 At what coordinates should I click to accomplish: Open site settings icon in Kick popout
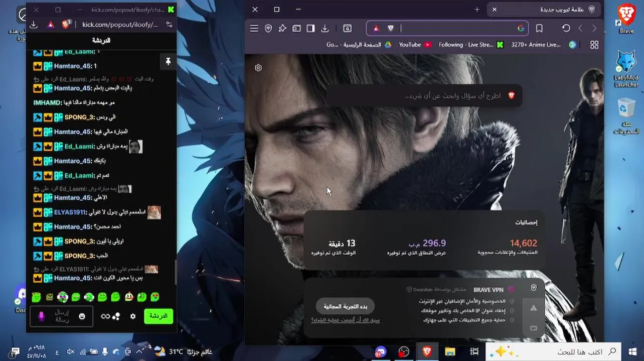169,24
